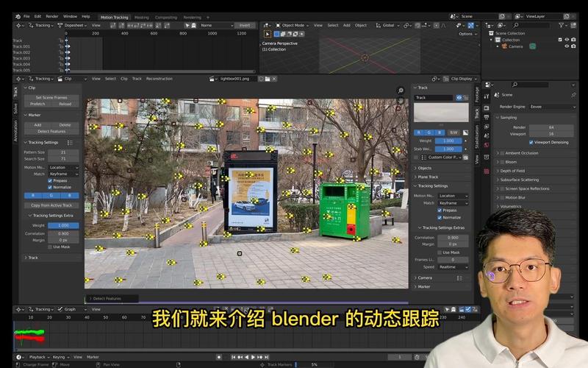Switch to the Masking workspace tab

[x=141, y=17]
